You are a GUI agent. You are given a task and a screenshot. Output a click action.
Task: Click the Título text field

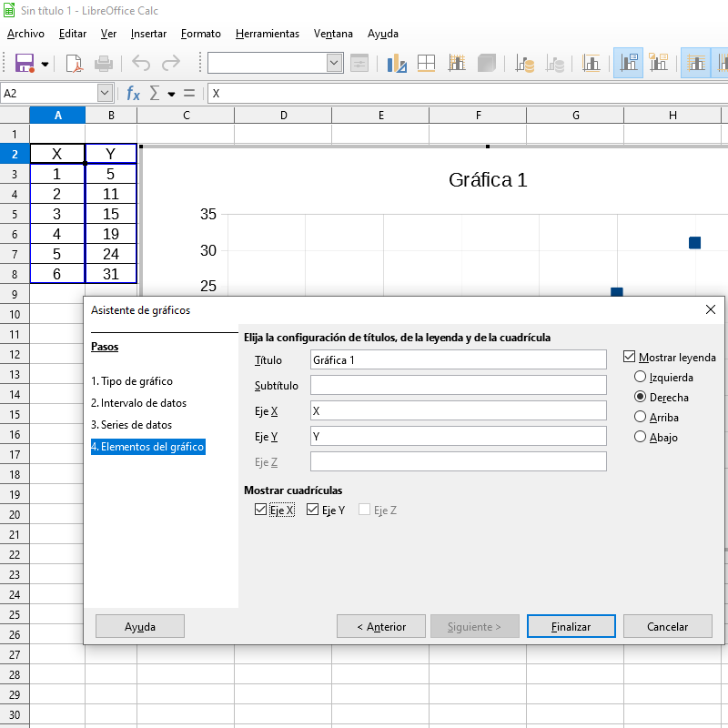click(x=459, y=359)
